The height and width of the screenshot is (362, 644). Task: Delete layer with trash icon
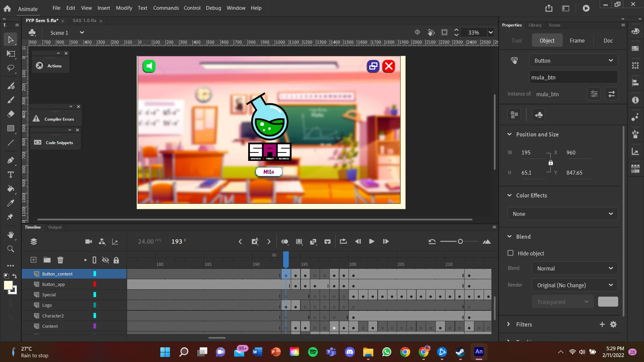60,260
